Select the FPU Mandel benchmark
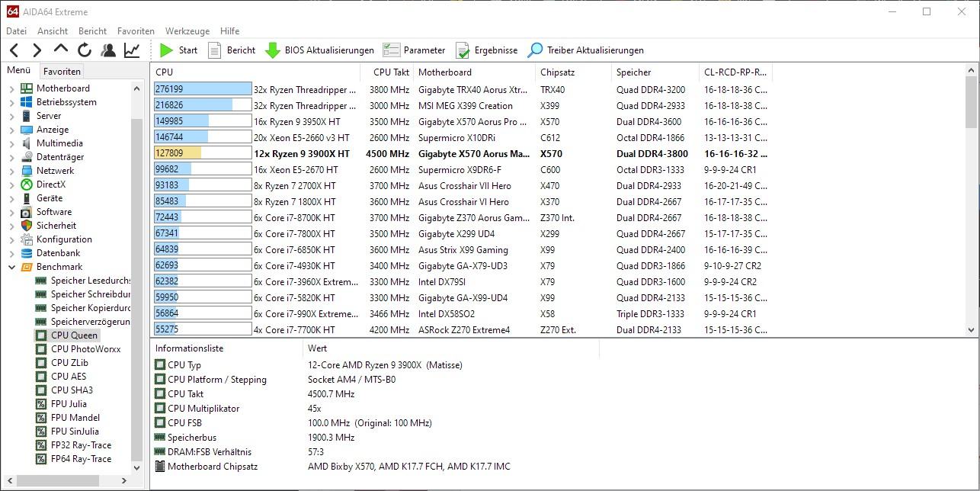 point(68,418)
